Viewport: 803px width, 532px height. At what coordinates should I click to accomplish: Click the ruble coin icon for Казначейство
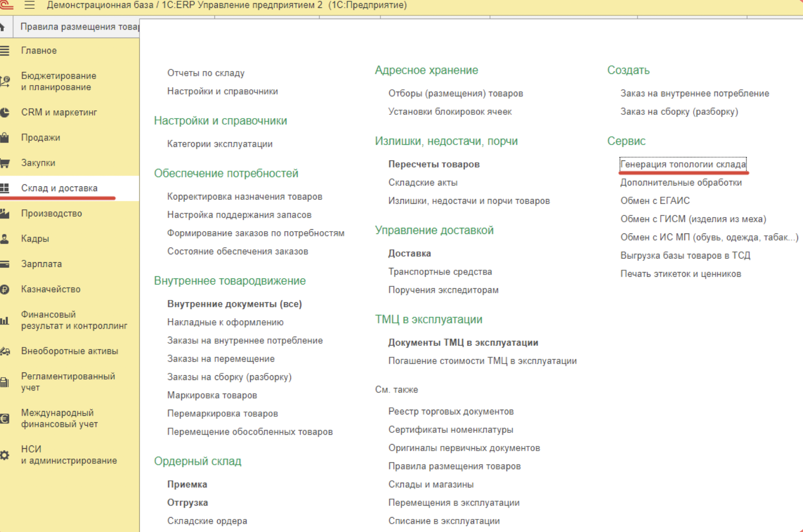(5, 289)
